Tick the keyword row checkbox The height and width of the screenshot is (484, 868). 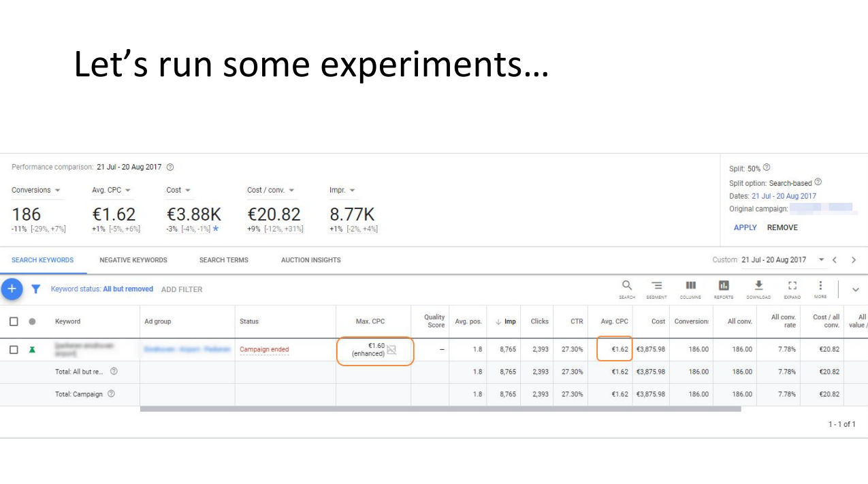tap(14, 350)
